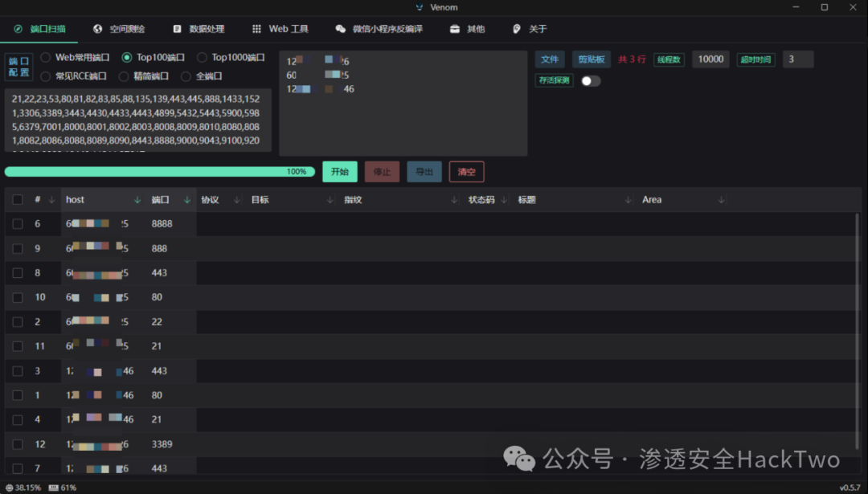
Task: Click the 文件 button
Action: pyautogui.click(x=550, y=59)
